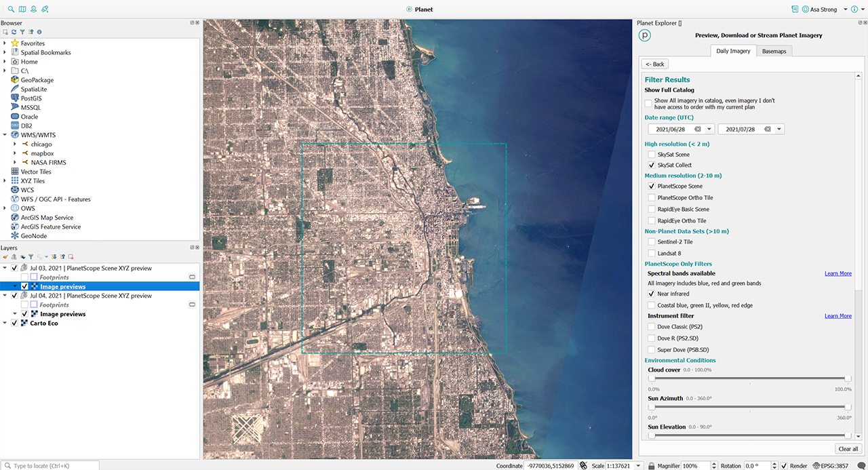Uncheck the Near infrared band filter

pos(652,294)
